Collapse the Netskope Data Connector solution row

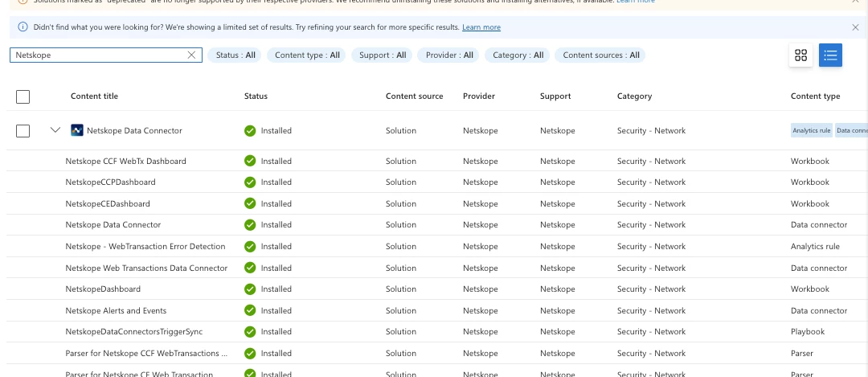point(55,130)
